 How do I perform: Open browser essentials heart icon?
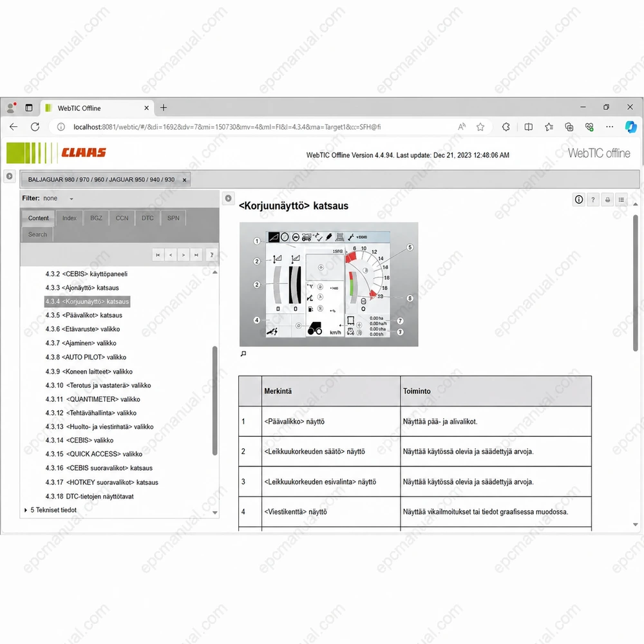coord(589,127)
